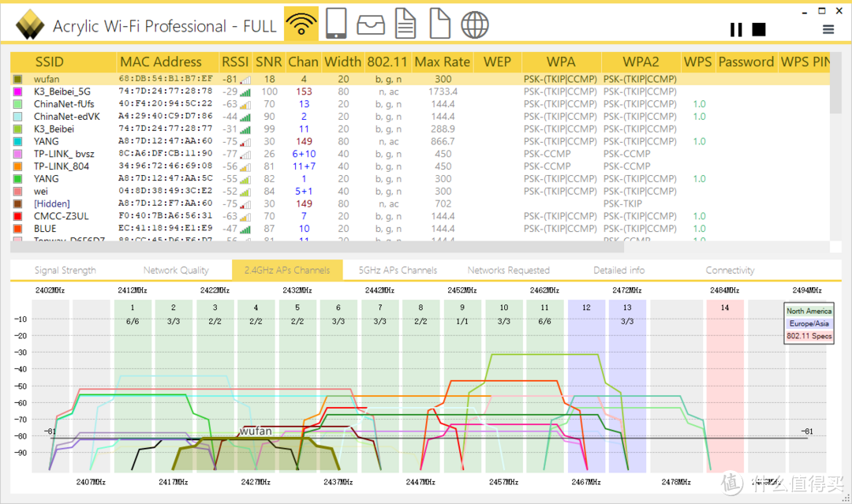Click CMCC-Z3UL red color swatch
The height and width of the screenshot is (504, 852).
17,216
